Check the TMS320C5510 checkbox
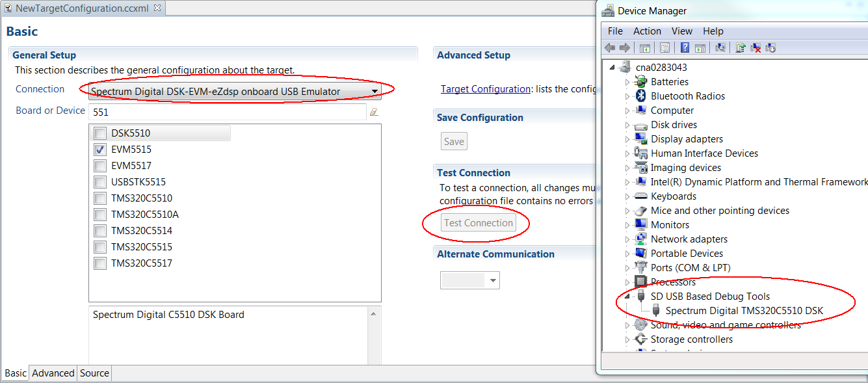The height and width of the screenshot is (383, 868). [x=99, y=198]
